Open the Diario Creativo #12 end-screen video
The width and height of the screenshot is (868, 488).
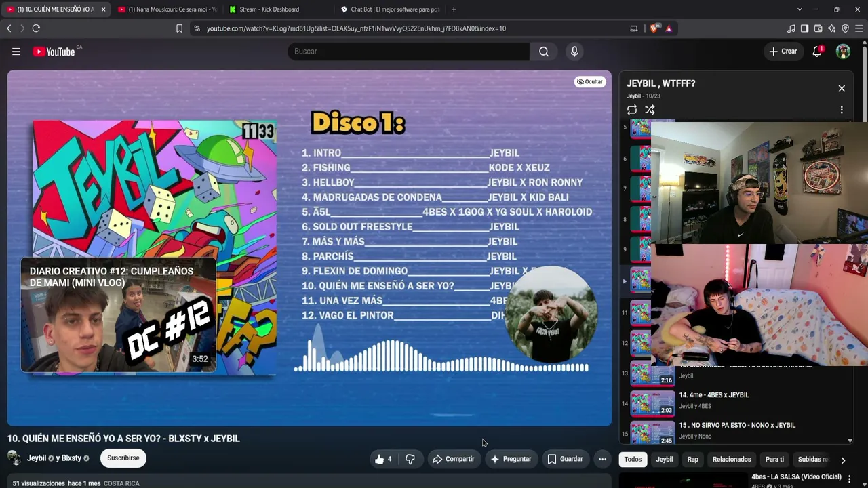click(118, 314)
